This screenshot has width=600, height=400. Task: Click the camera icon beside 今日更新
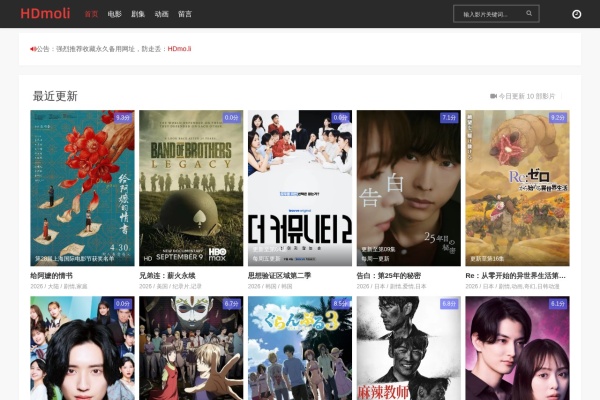pyautogui.click(x=493, y=96)
